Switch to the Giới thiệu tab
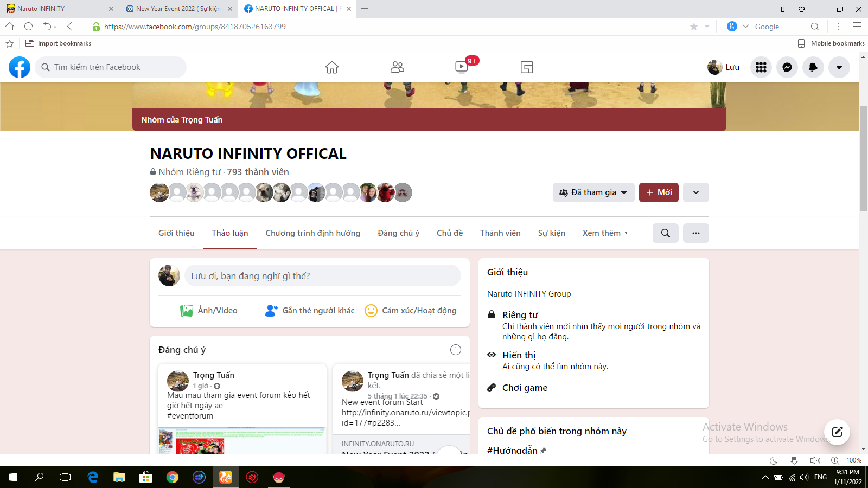Image resolution: width=868 pixels, height=488 pixels. [x=176, y=233]
